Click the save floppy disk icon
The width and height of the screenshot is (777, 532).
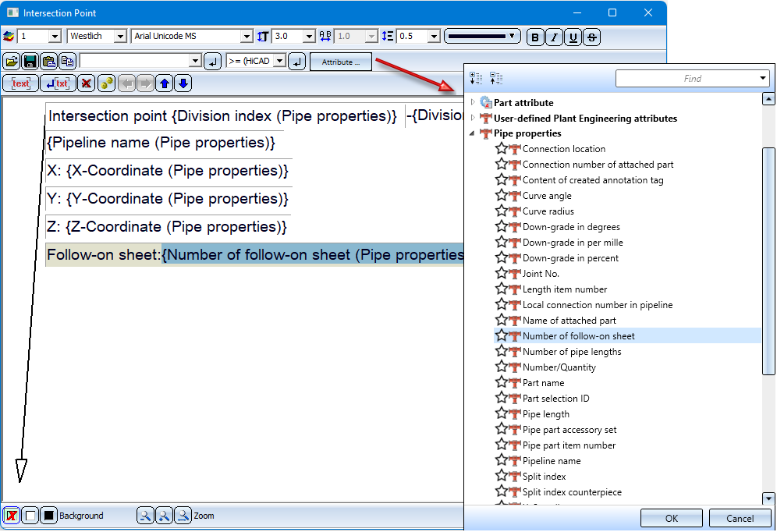(30, 62)
